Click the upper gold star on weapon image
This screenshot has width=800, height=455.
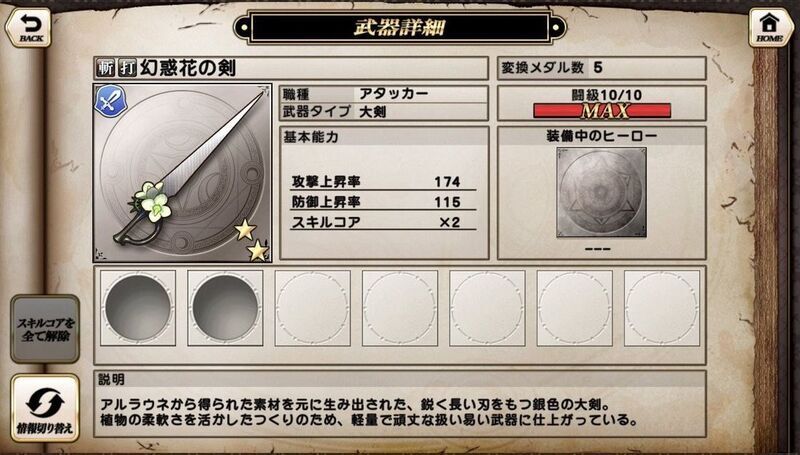pos(245,230)
